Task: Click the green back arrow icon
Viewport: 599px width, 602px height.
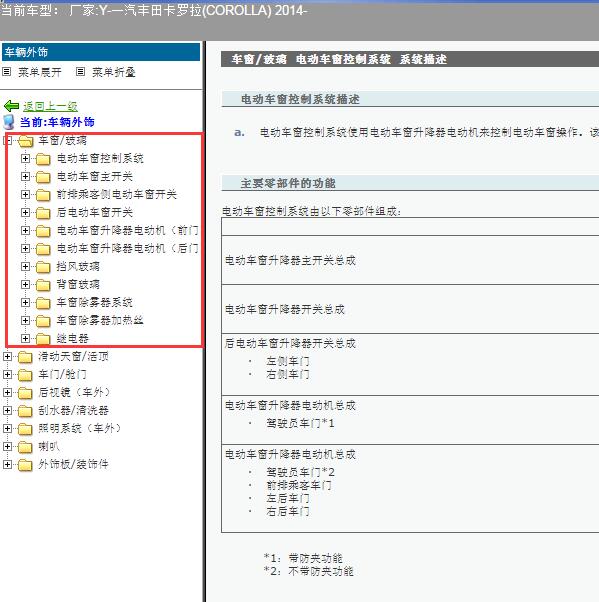Action: point(12,106)
